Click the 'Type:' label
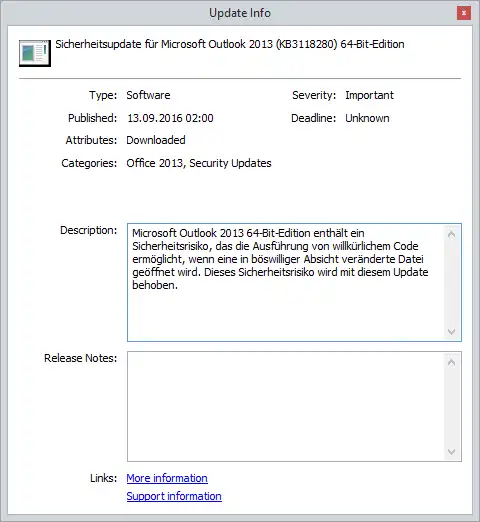 click(103, 95)
